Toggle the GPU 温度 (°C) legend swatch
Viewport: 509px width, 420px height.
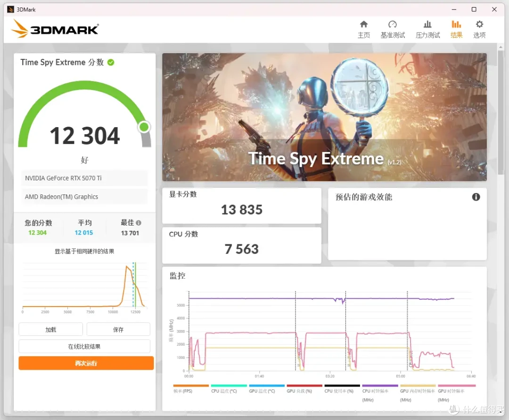pyautogui.click(x=267, y=386)
